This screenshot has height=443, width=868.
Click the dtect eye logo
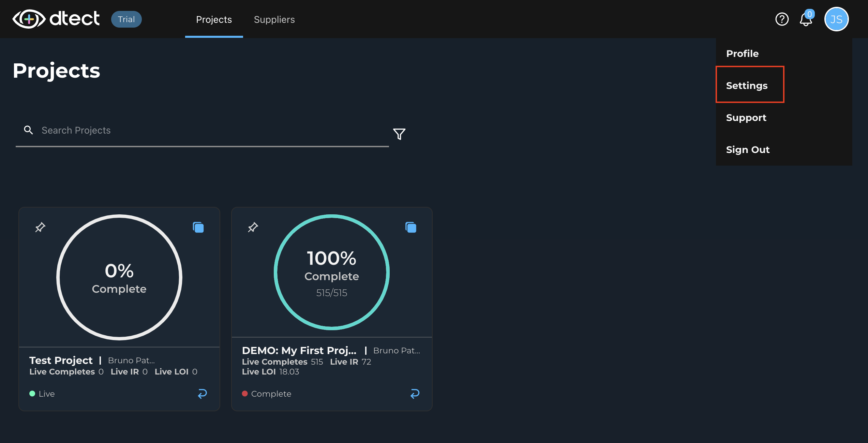coord(29,19)
